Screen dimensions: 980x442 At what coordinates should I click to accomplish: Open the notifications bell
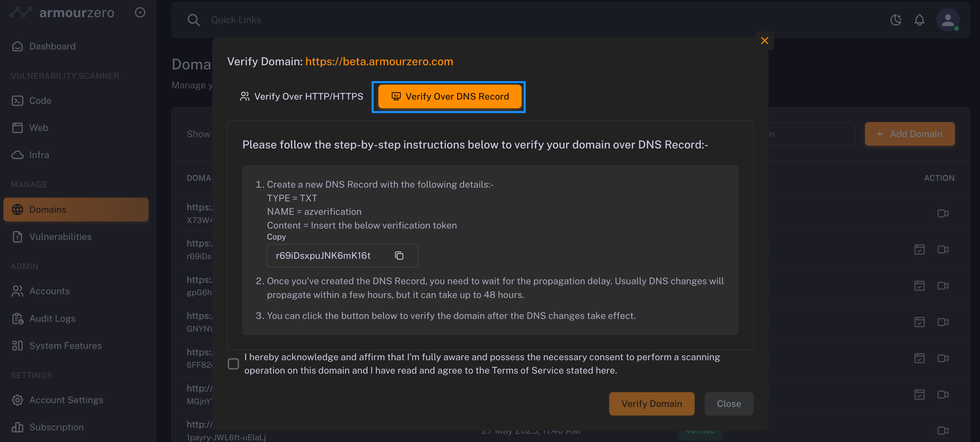(x=919, y=20)
